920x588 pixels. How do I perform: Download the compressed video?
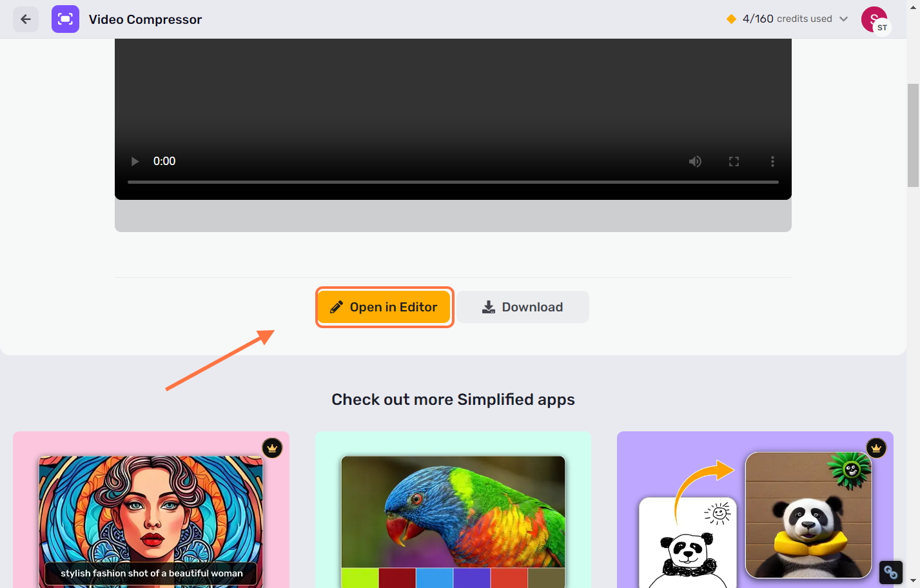524,307
